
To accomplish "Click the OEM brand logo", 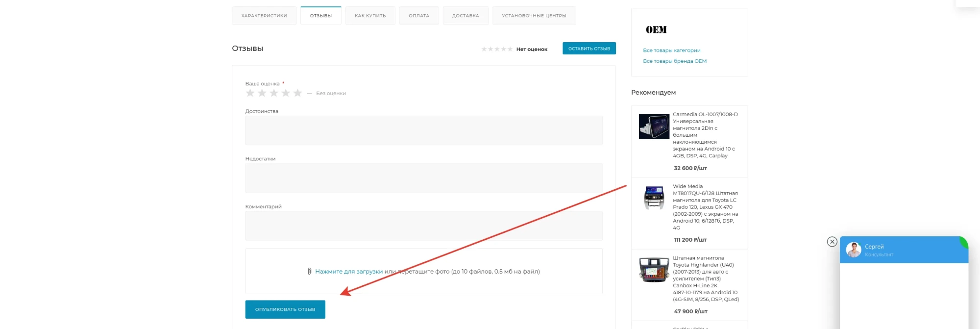I will (x=656, y=30).
